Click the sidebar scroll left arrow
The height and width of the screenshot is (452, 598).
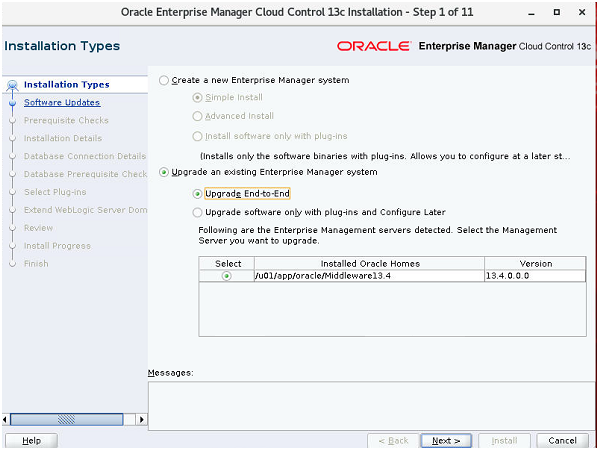coord(5,420)
